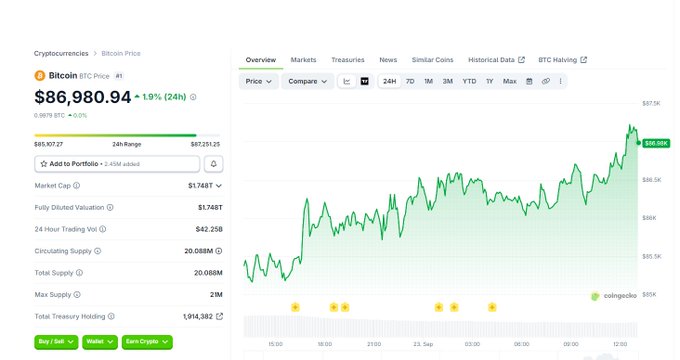Click the first yellow news marker near 15:00
Image resolution: width=680 pixels, height=360 pixels.
(295, 307)
